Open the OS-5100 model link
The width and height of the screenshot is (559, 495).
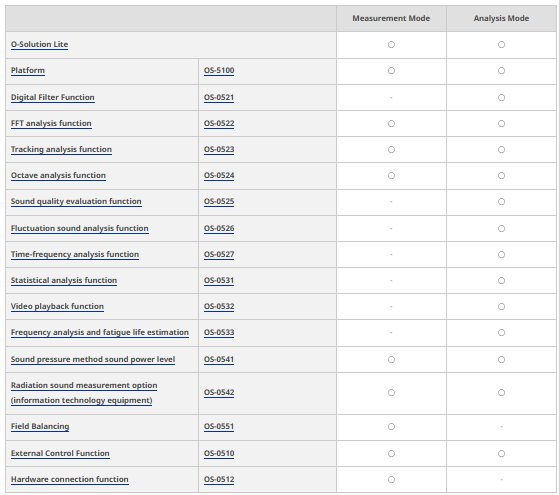tap(219, 71)
